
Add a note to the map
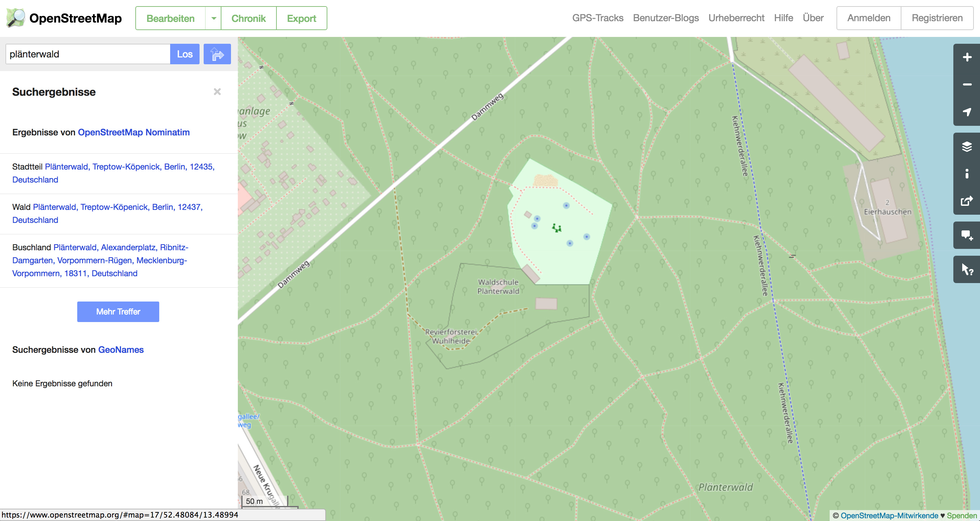tap(967, 235)
